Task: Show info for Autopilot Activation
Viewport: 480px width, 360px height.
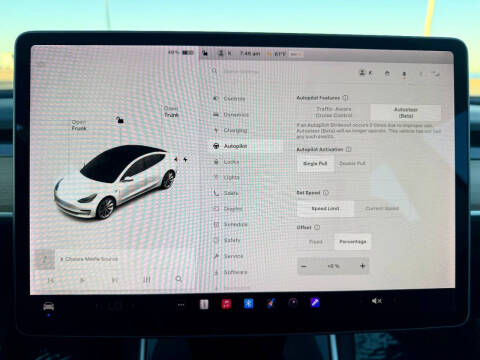Action: 349,149
